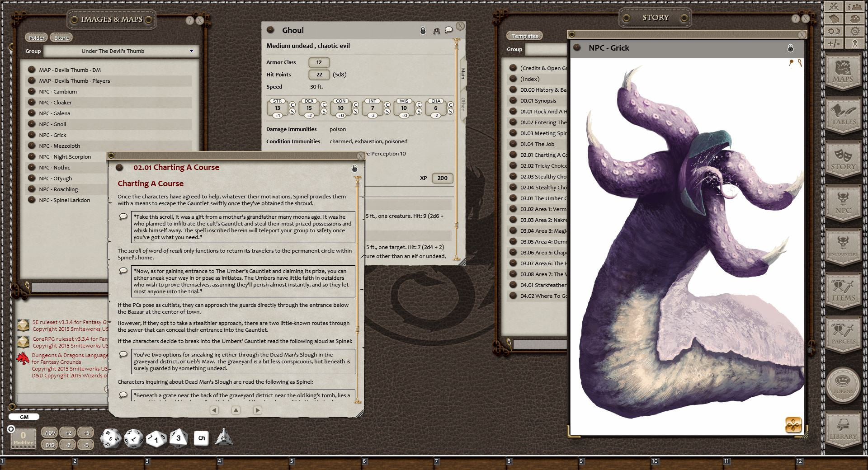
Task: Open the Encounters sidebar panel
Action: click(843, 247)
